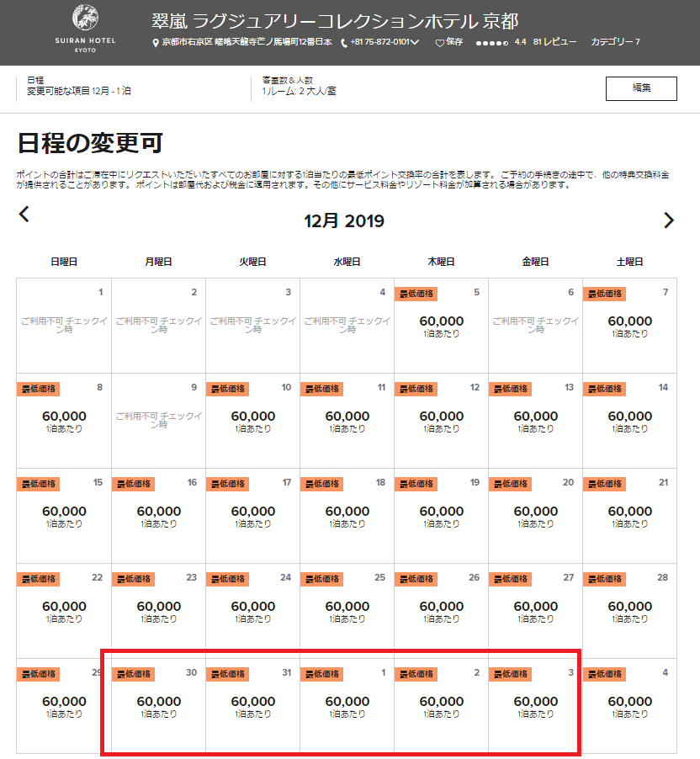700x759 pixels.
Task: Click the hotel address link
Action: point(247,42)
